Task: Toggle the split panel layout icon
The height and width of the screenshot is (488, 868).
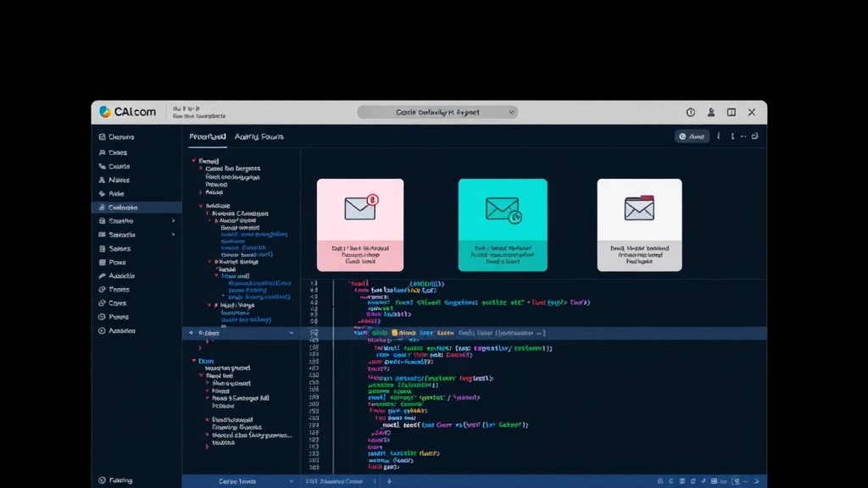Action: [732, 113]
